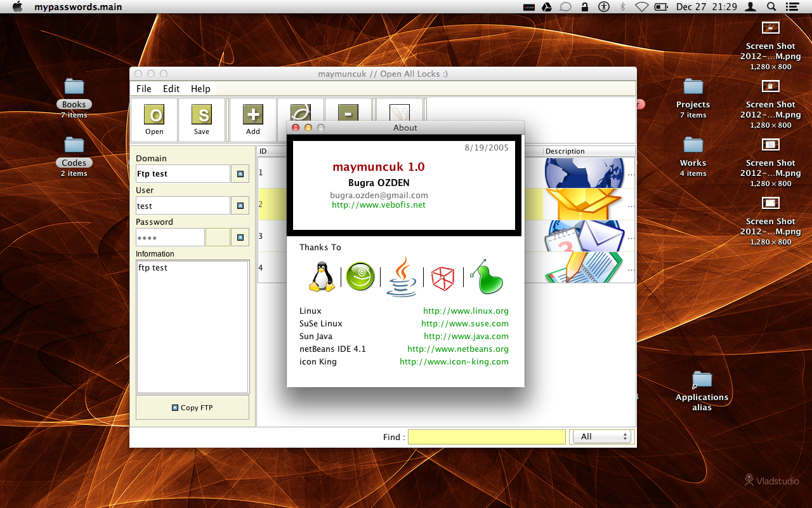Click the Wi-Fi menu bar icon

pos(642,7)
